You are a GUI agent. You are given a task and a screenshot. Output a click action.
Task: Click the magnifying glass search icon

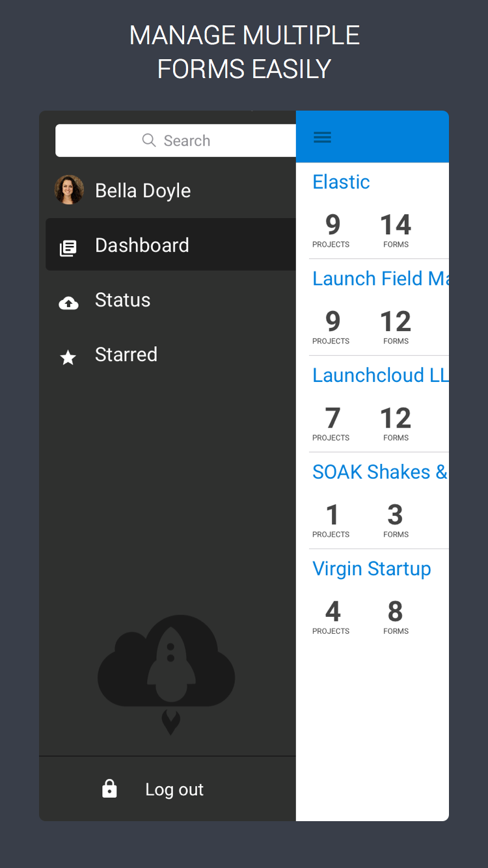click(x=148, y=140)
